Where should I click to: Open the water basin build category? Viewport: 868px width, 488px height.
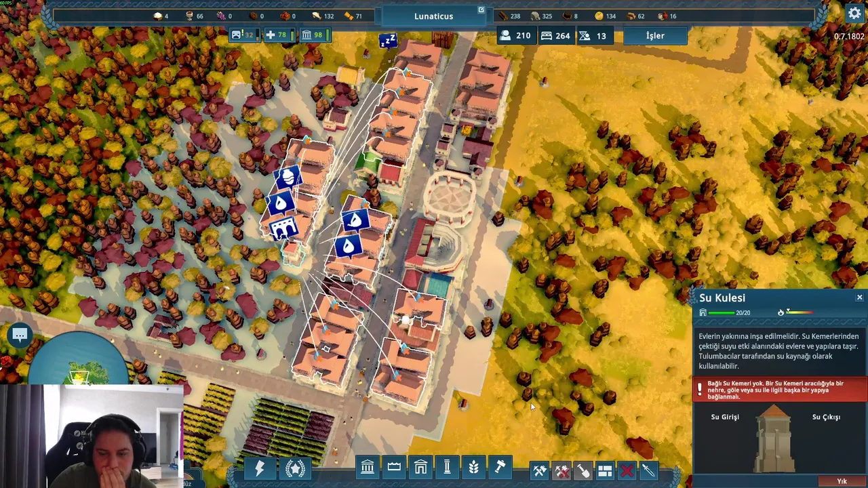(x=394, y=466)
